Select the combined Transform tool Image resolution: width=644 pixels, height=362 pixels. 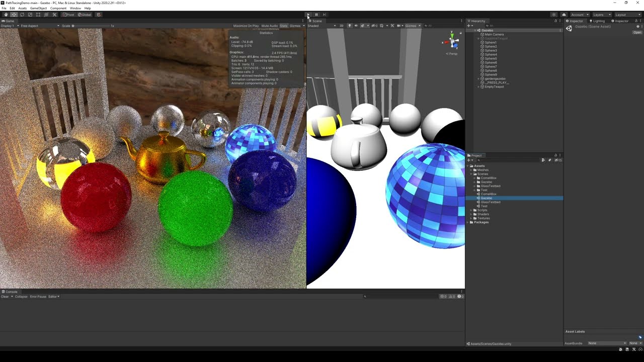point(46,15)
